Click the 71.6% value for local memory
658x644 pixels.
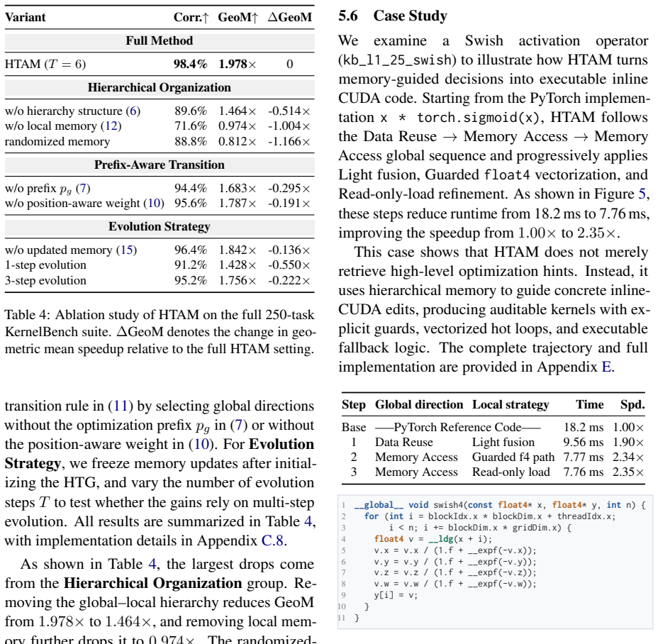pyautogui.click(x=191, y=126)
